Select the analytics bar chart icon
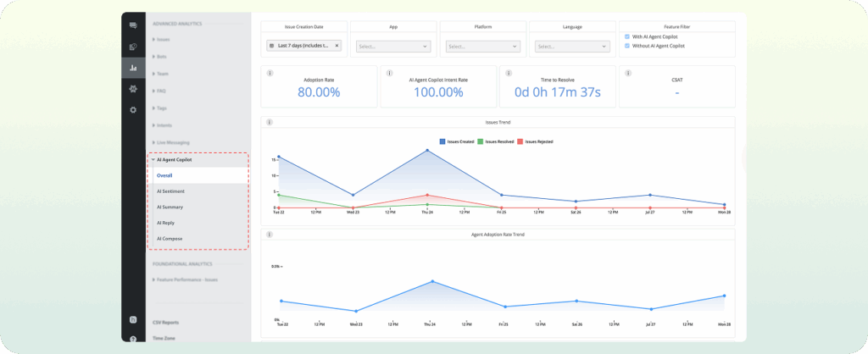 [133, 68]
